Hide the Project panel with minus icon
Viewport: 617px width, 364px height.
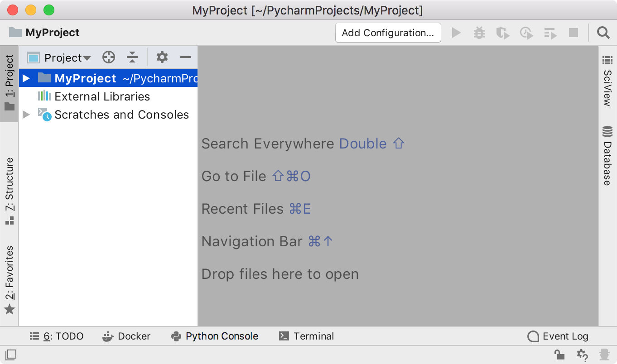coord(186,57)
